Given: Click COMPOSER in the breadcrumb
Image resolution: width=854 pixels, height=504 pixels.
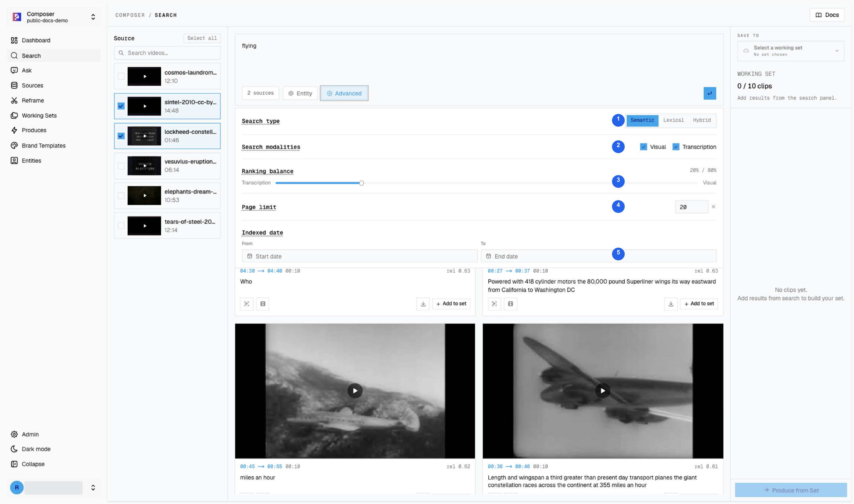Looking at the screenshot, I should click(x=130, y=15).
